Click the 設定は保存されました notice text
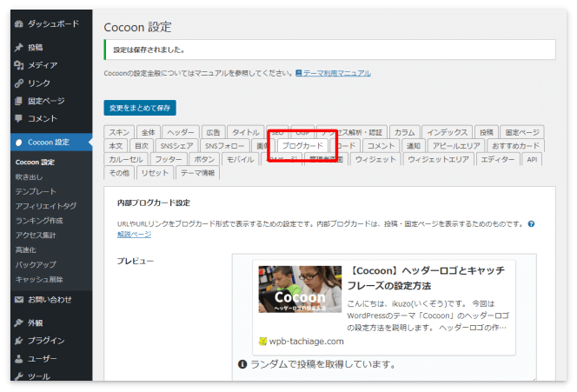This screenshot has width=577, height=392. coord(149,50)
